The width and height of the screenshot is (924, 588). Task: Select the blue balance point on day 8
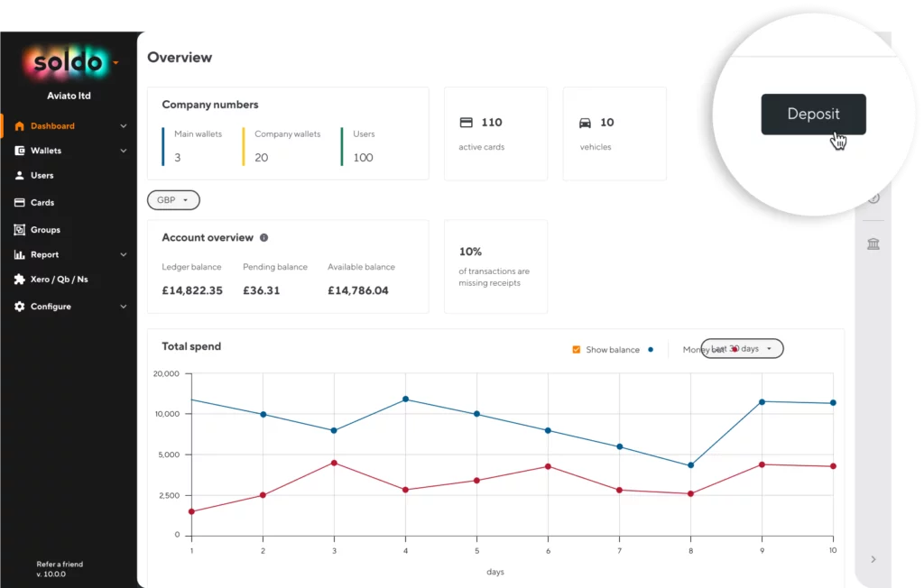[x=690, y=464]
